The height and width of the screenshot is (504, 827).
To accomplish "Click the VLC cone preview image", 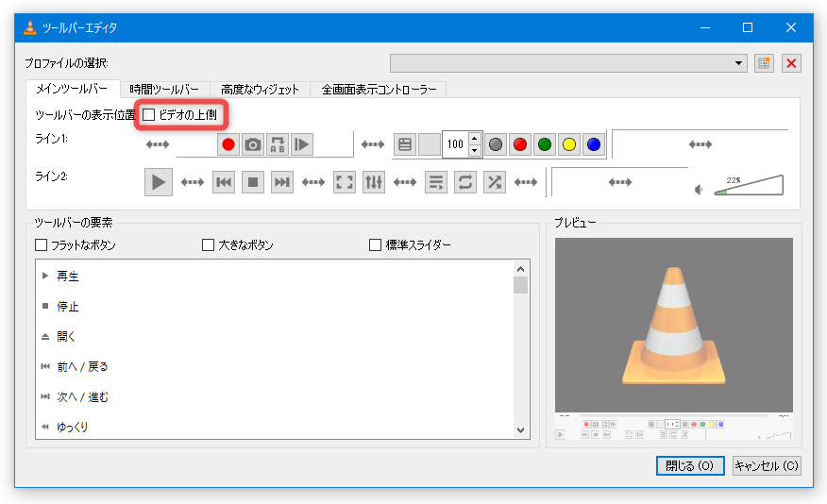I will (x=674, y=325).
